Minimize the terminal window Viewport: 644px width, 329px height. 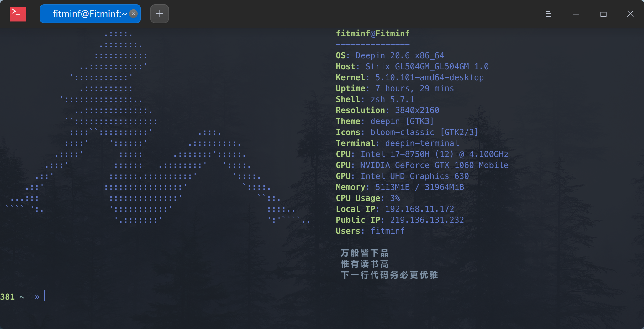(576, 14)
